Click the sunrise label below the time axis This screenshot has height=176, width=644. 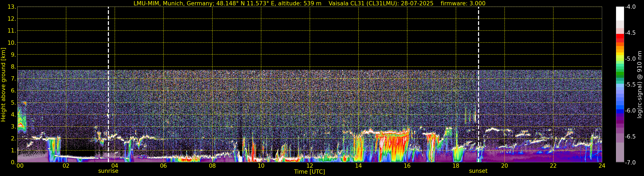108,171
